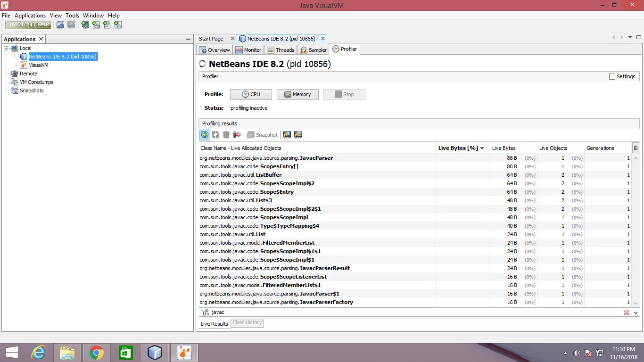This screenshot has height=362, width=644.
Task: Switch to the Monitor tab
Action: point(248,50)
